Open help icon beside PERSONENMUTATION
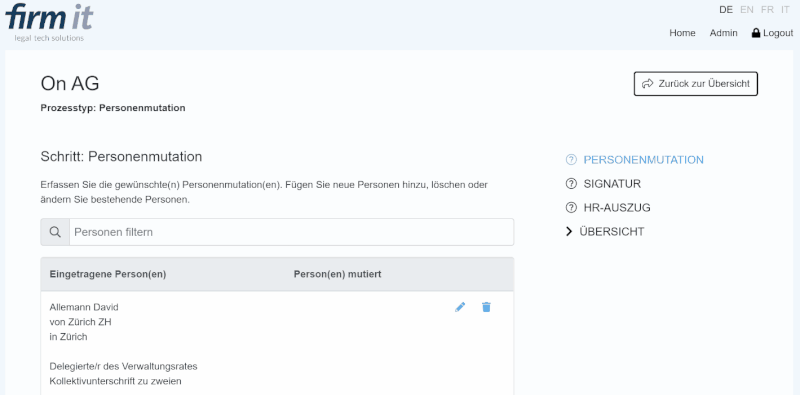The width and height of the screenshot is (800, 395). [571, 160]
